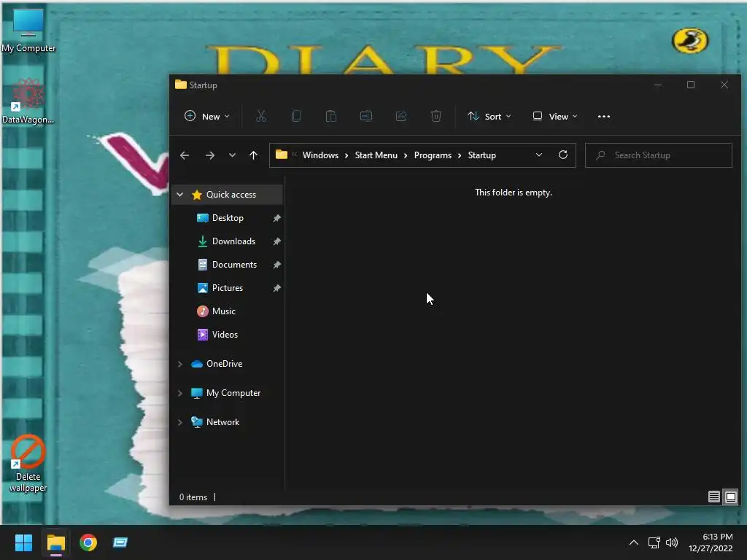The image size is (747, 560).
Task: Show hidden tray icons
Action: click(x=634, y=542)
